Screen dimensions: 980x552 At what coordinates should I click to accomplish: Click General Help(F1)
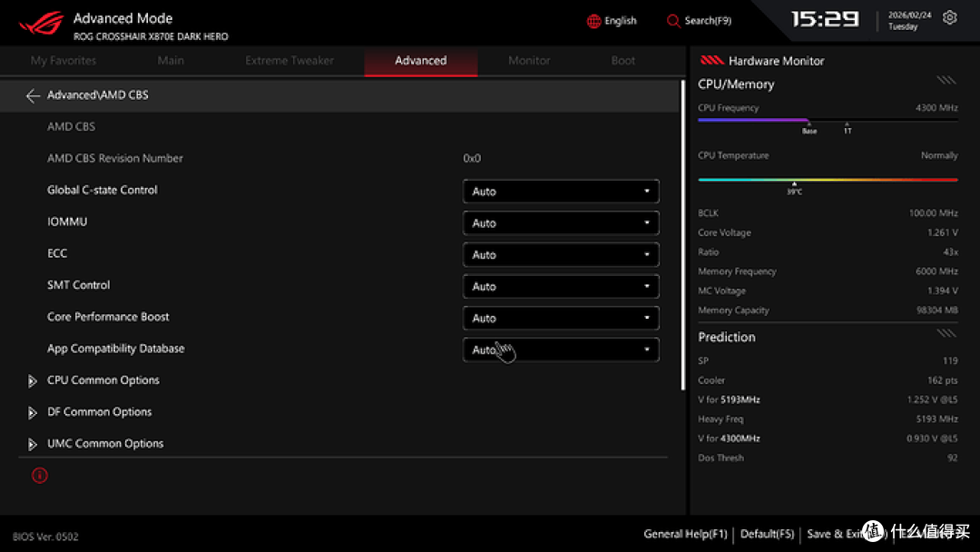tap(686, 534)
